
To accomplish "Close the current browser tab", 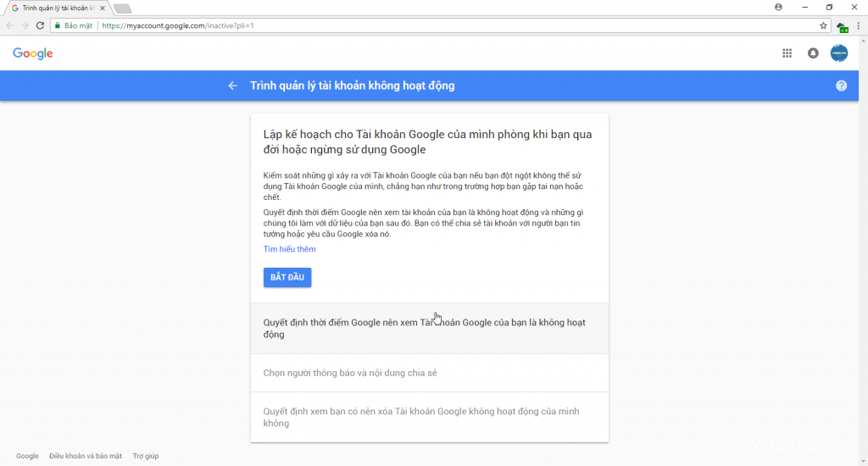I will [103, 8].
